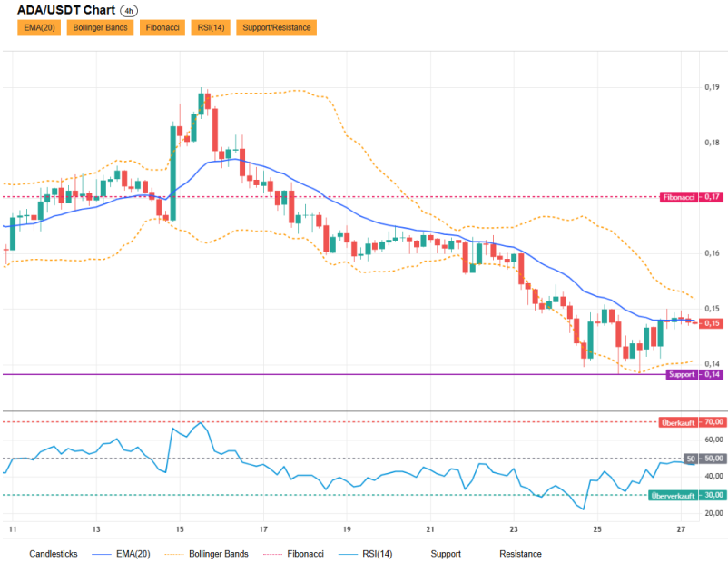Click the pink Fibonacci 0,17 price label
This screenshot has width=728, height=563.
click(692, 197)
